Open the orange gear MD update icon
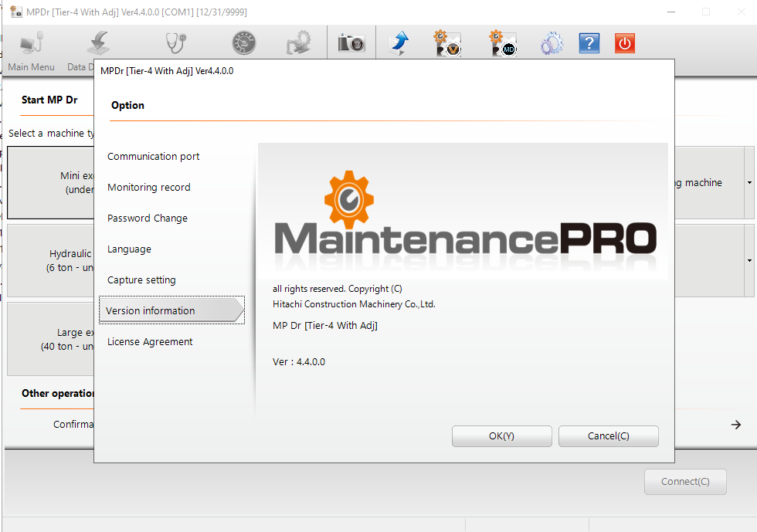 (x=501, y=42)
